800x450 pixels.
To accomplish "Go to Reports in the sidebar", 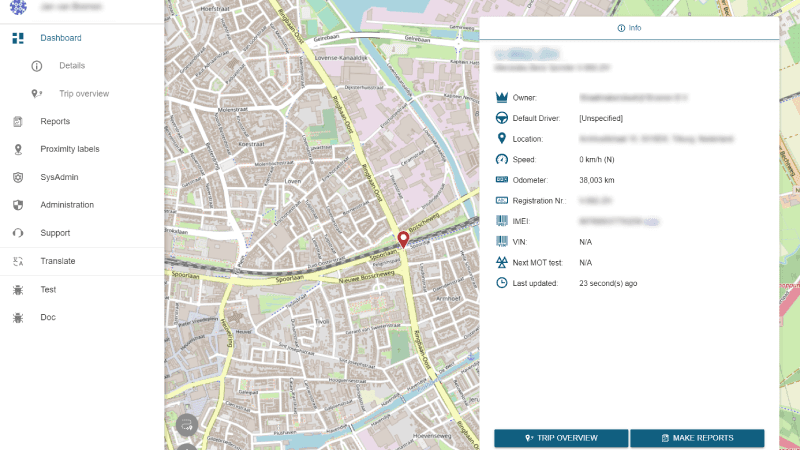I will pyautogui.click(x=55, y=121).
